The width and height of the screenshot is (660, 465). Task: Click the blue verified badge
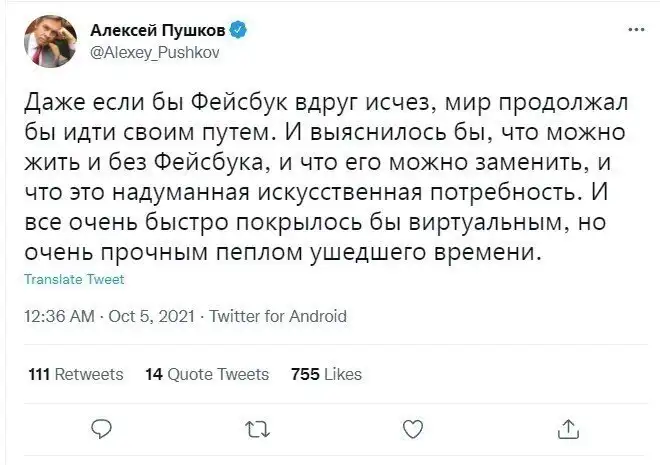(236, 31)
